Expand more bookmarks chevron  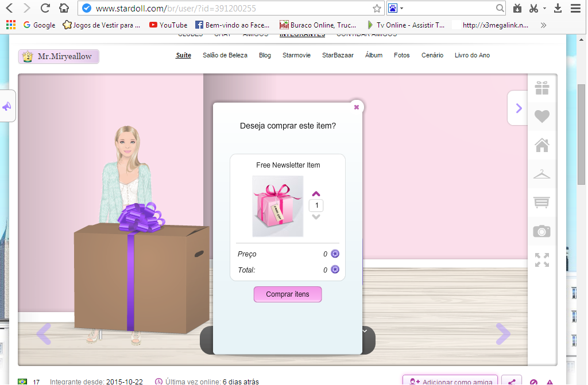543,25
